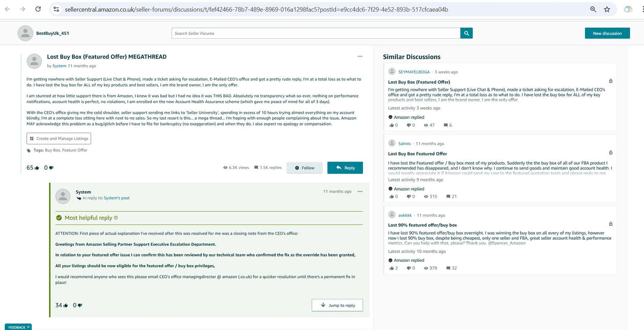Dislike the Sahnis similar discussion
This screenshot has height=330, width=644.
pos(409,196)
